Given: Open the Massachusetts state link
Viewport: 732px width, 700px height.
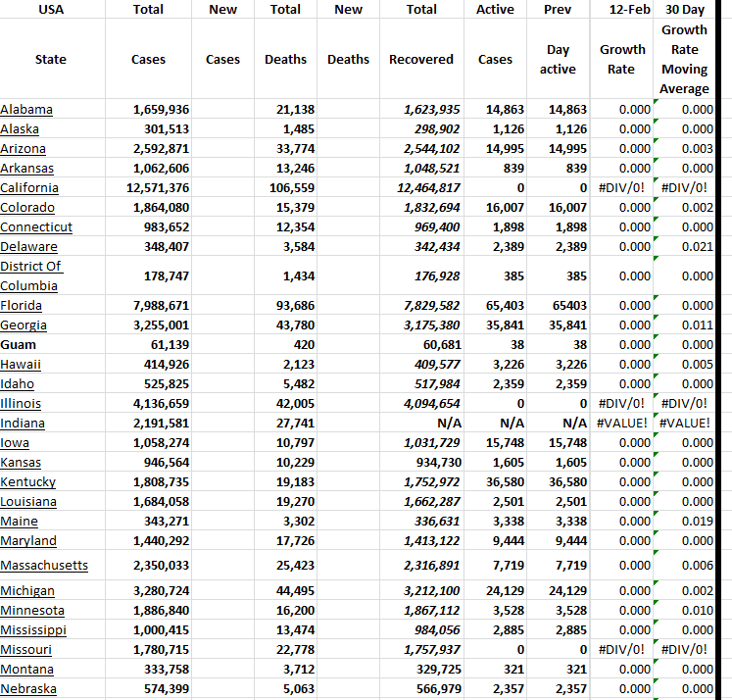Looking at the screenshot, I should point(44,565).
